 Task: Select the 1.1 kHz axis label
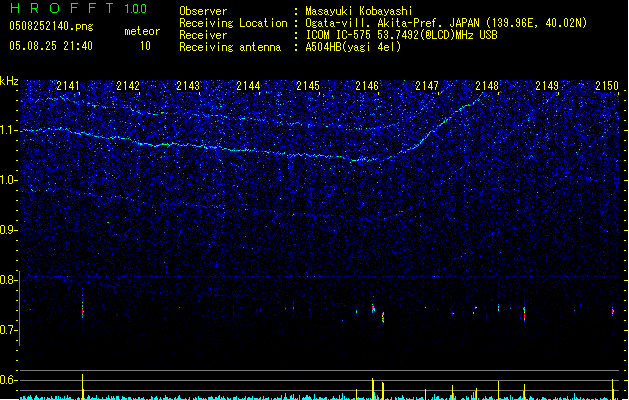coord(9,130)
